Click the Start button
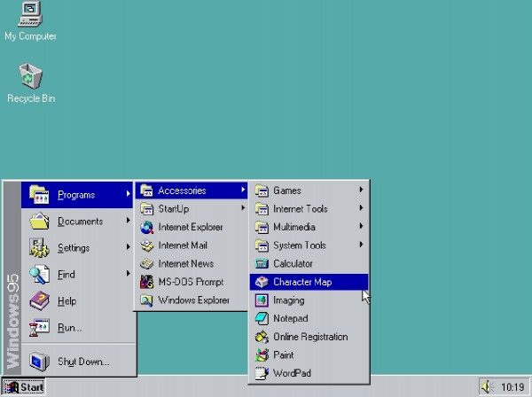The width and height of the screenshot is (532, 397). pyautogui.click(x=23, y=387)
